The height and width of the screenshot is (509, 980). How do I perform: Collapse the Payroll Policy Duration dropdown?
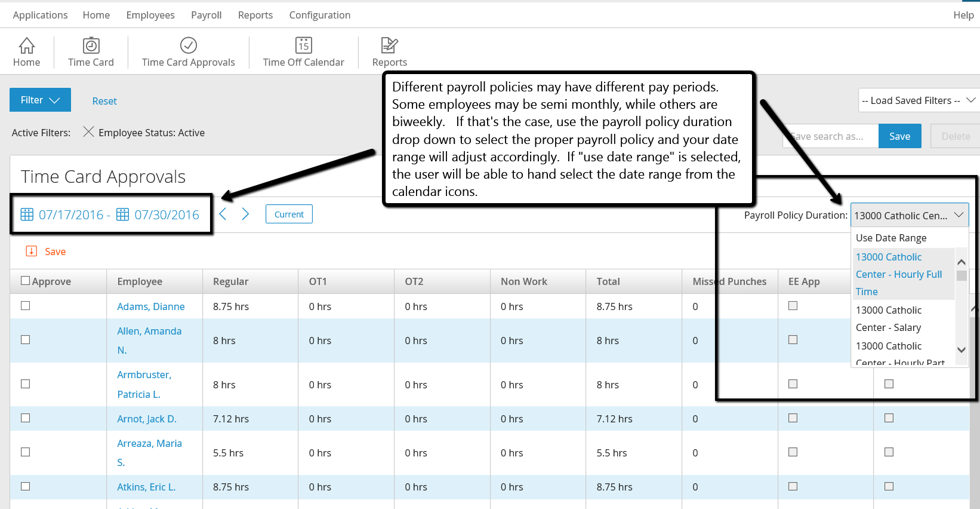[x=909, y=215]
